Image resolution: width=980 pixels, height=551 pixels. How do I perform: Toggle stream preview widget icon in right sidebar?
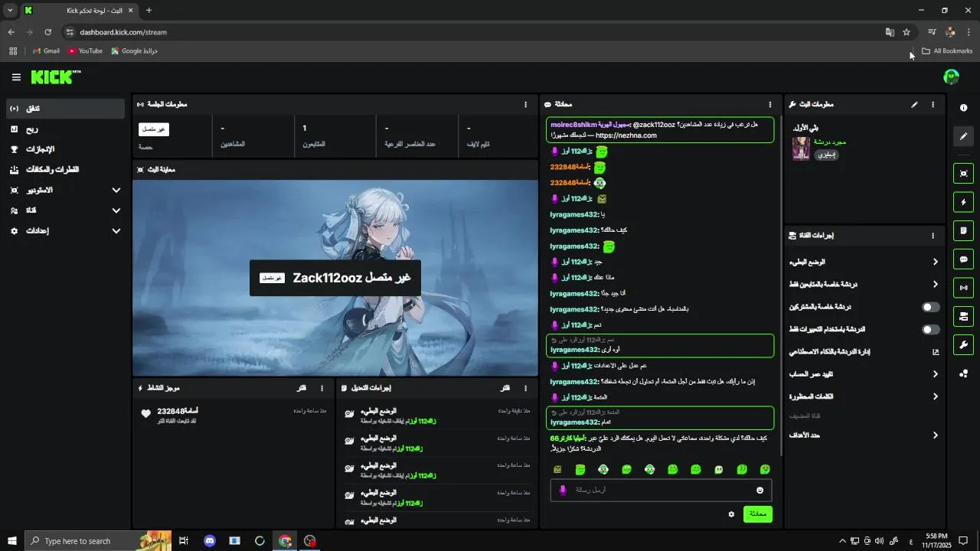pyautogui.click(x=963, y=174)
